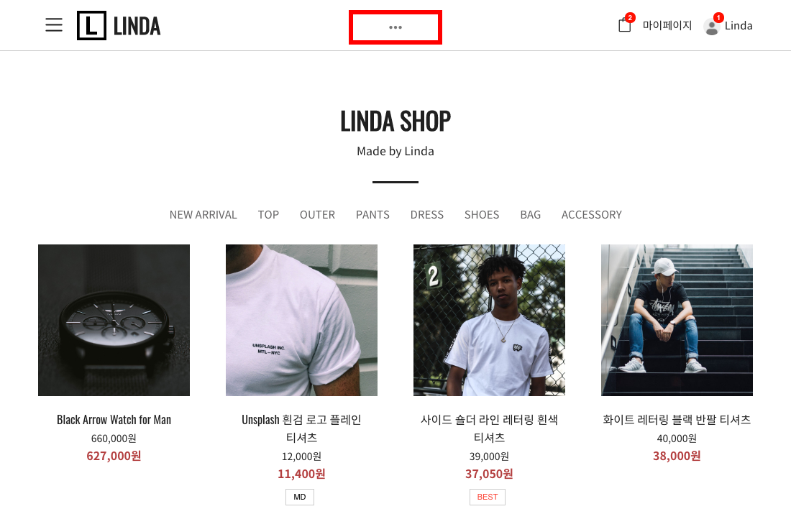Open the hamburger menu icon
791x532 pixels.
pos(54,25)
